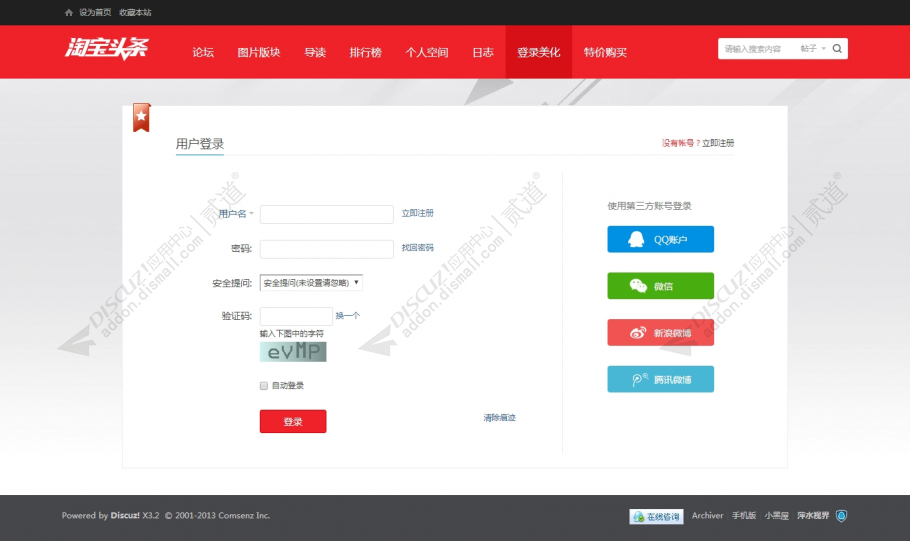910x541 pixels.
Task: Open the Archiver footer link
Action: 707,515
